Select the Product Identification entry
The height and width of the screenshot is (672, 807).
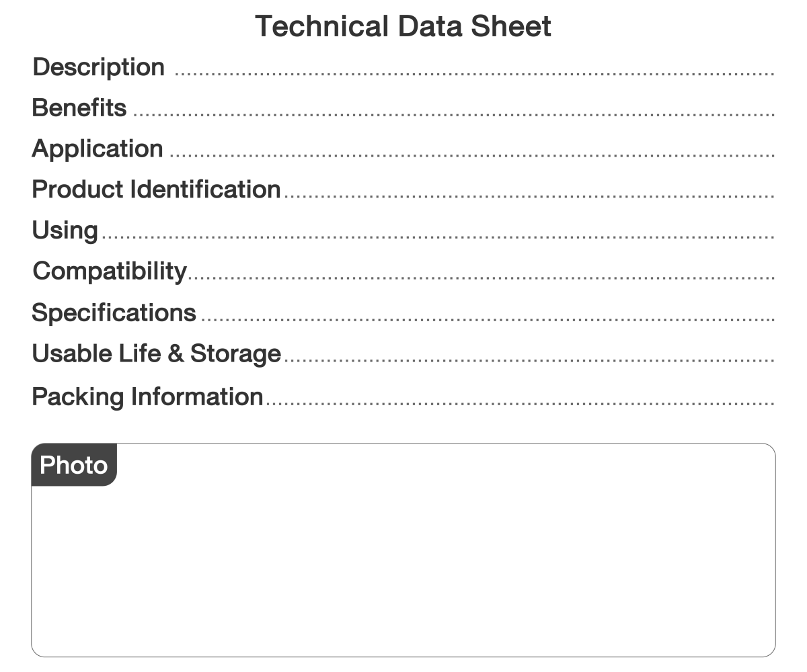[156, 190]
